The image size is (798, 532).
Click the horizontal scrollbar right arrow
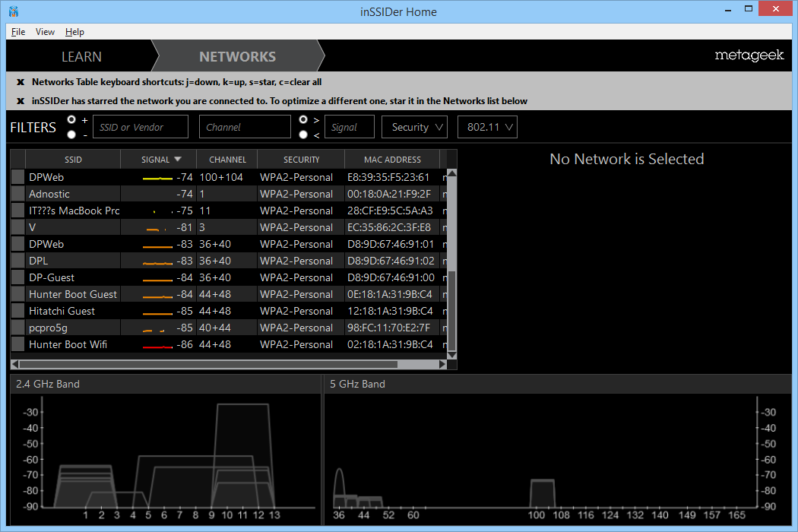tap(442, 364)
